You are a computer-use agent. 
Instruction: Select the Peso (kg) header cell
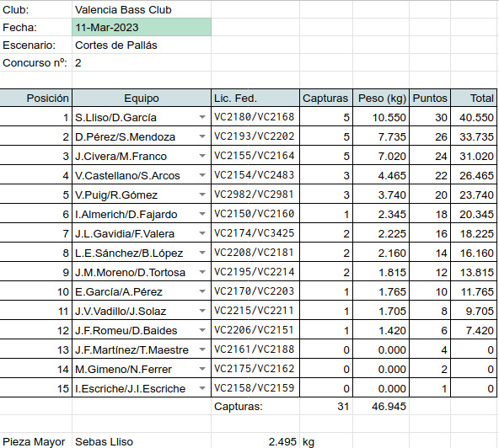381,98
